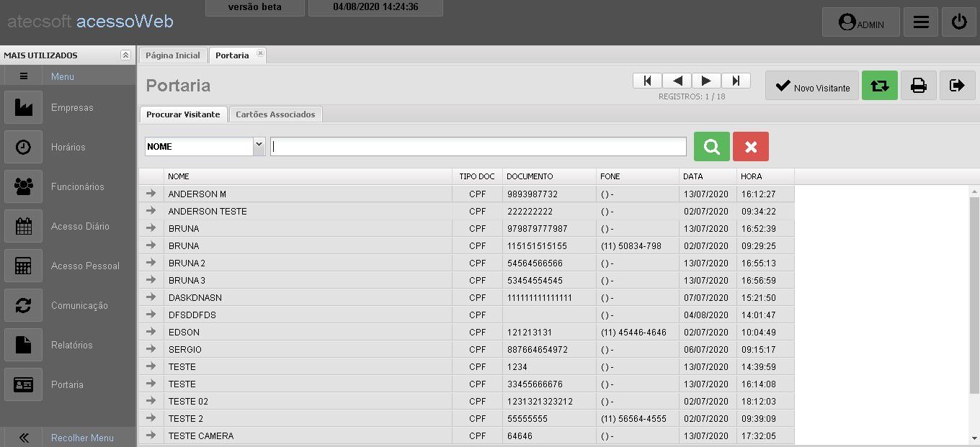Screen dimensions: 980x447
Task: Select the Portaria tab
Action: point(232,55)
